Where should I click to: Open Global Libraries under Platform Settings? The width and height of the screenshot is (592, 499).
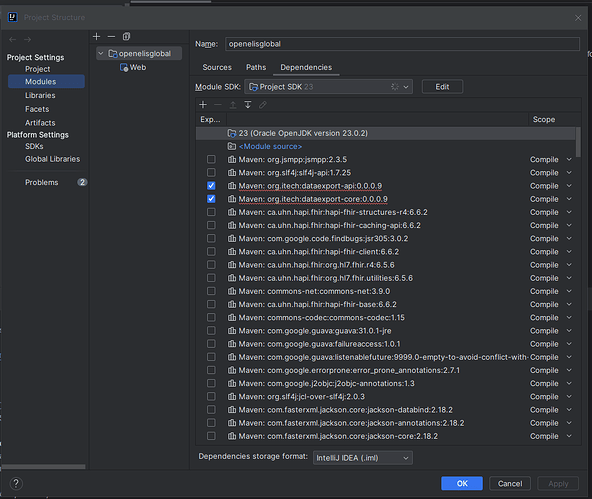click(x=52, y=159)
